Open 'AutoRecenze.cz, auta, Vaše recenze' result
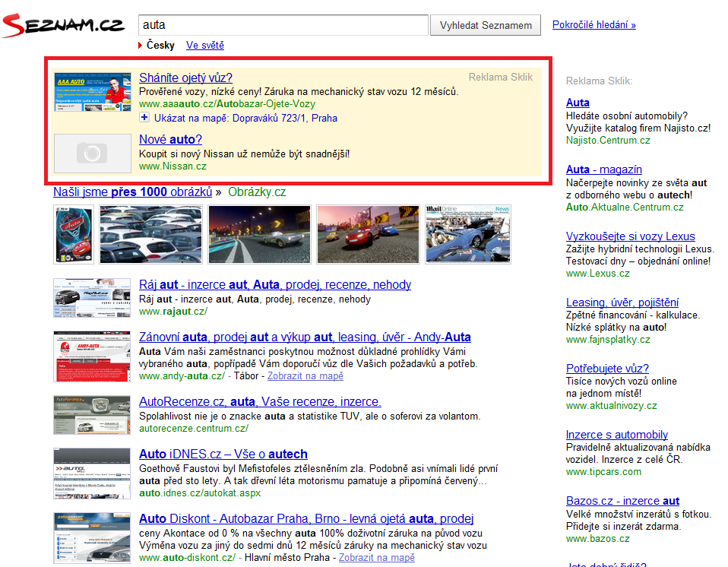Screen dimensions: 728x567 [260, 401]
